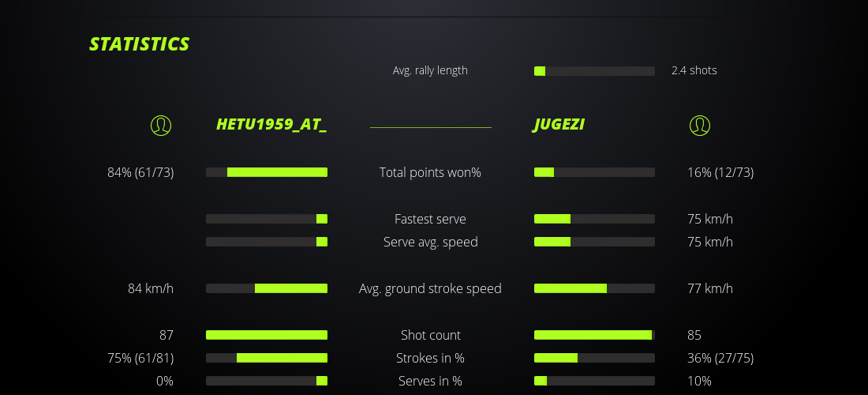Click the HETU1959_AT_ player avatar icon
This screenshot has height=395, width=868.
[161, 125]
